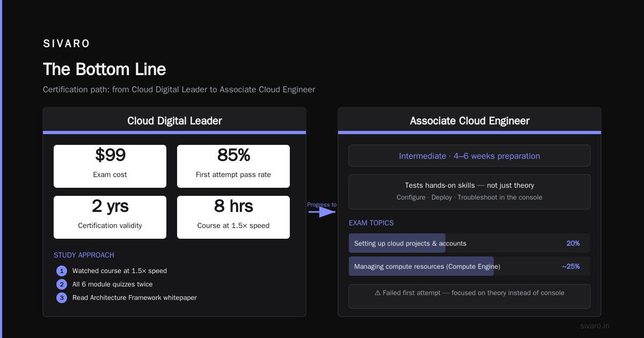Click the step 1 number badge
Image resolution: width=644 pixels, height=338 pixels.
[62, 271]
